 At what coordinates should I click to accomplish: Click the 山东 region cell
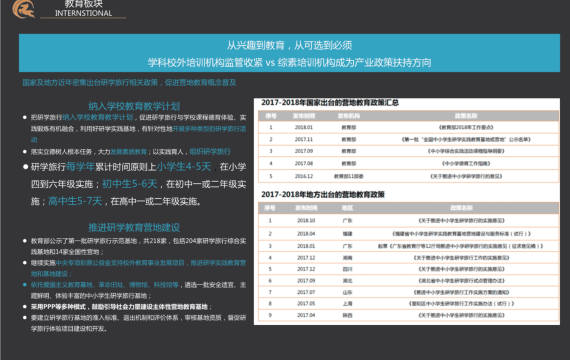pyautogui.click(x=347, y=292)
